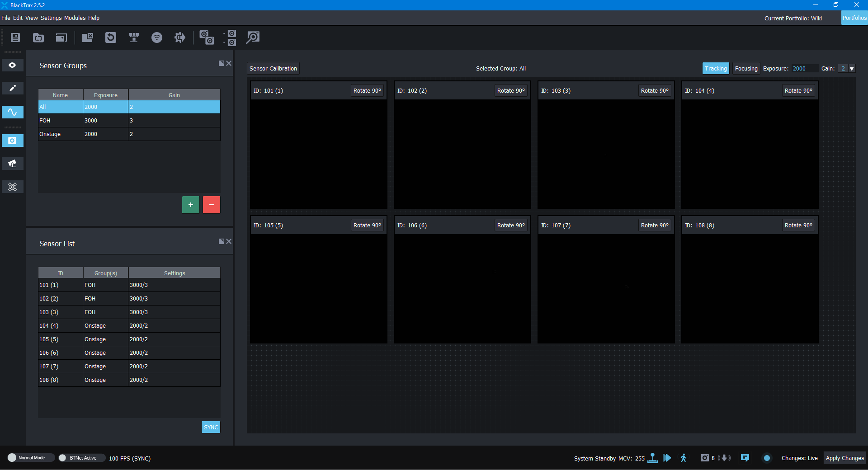Click the SYNC button
This screenshot has height=470, width=868.
[x=211, y=427]
